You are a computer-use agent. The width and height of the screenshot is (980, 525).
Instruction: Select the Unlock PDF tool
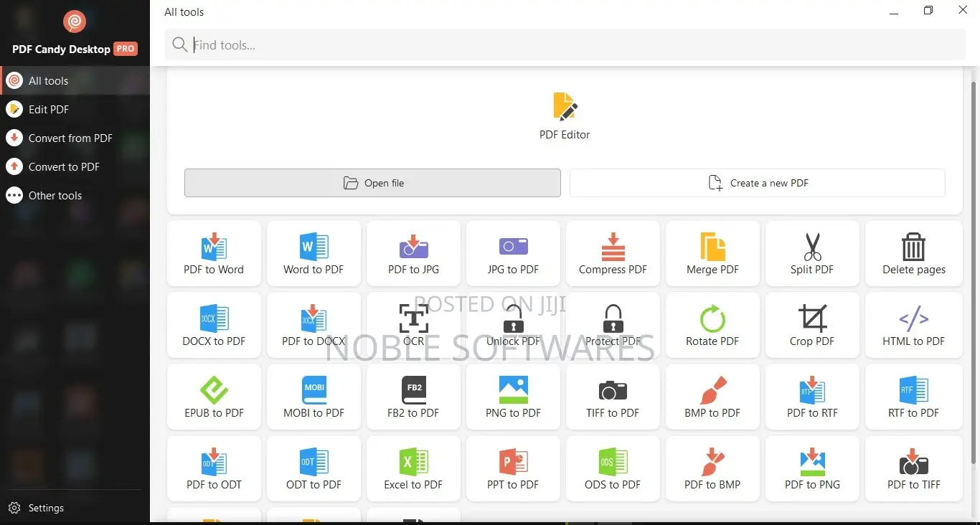tap(513, 325)
